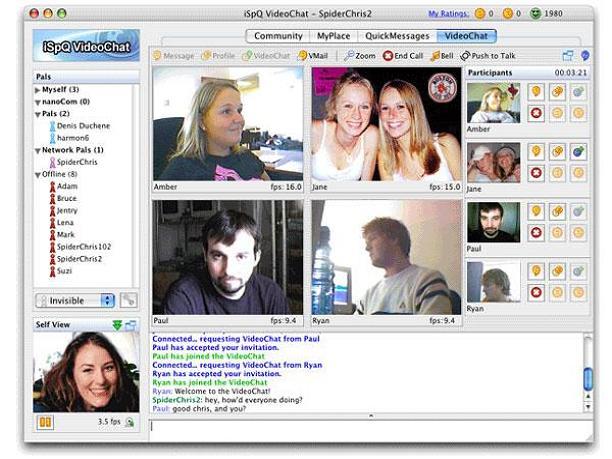Viewport: 612px width, 459px height.
Task: Click the detach window icon in toolbar
Action: tap(568, 56)
